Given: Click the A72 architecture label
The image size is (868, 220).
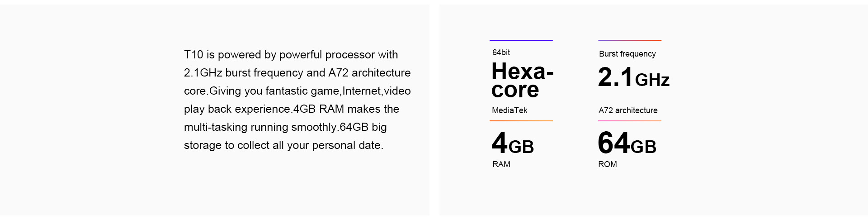Looking at the screenshot, I should (x=628, y=110).
